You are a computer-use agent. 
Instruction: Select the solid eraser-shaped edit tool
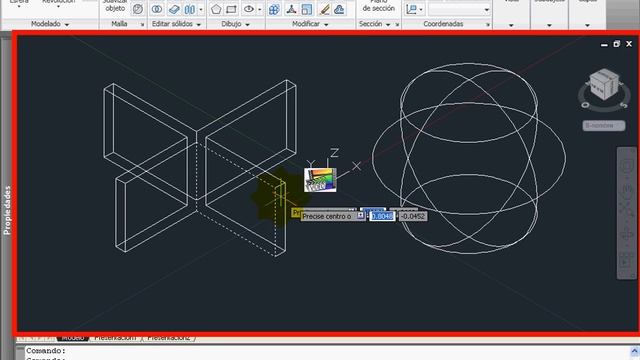(174, 9)
